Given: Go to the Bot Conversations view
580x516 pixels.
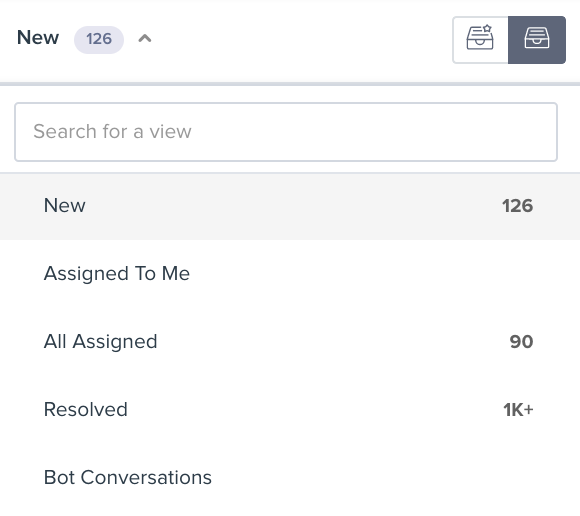Looking at the screenshot, I should [290, 478].
